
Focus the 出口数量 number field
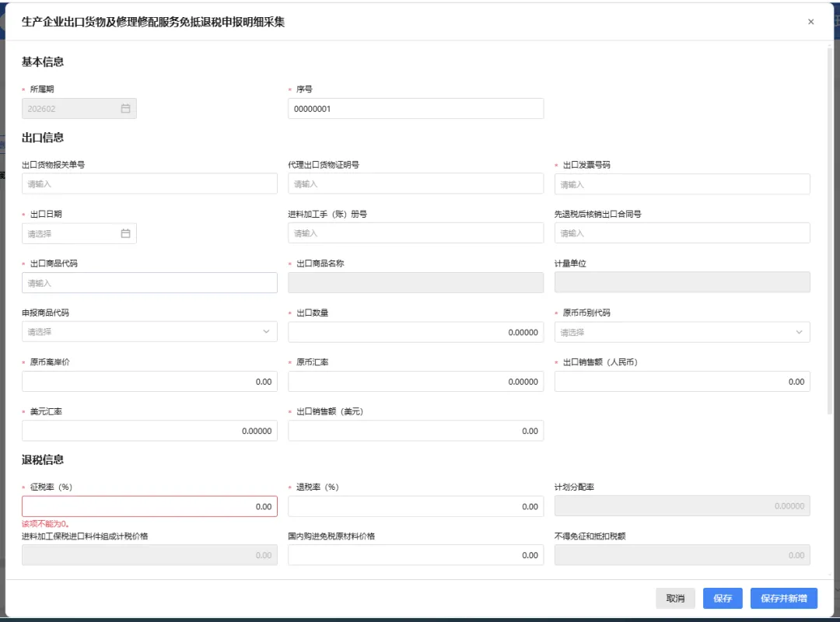click(x=415, y=331)
